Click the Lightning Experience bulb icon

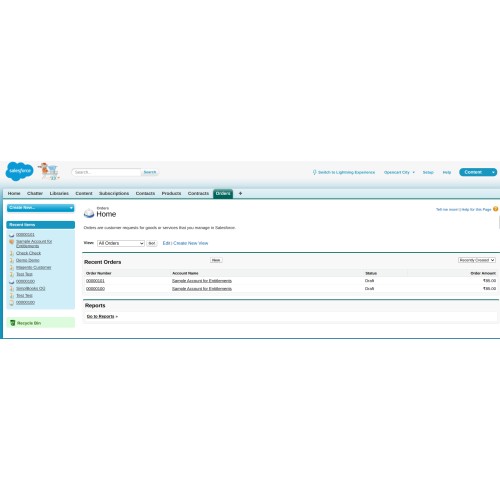[314, 172]
